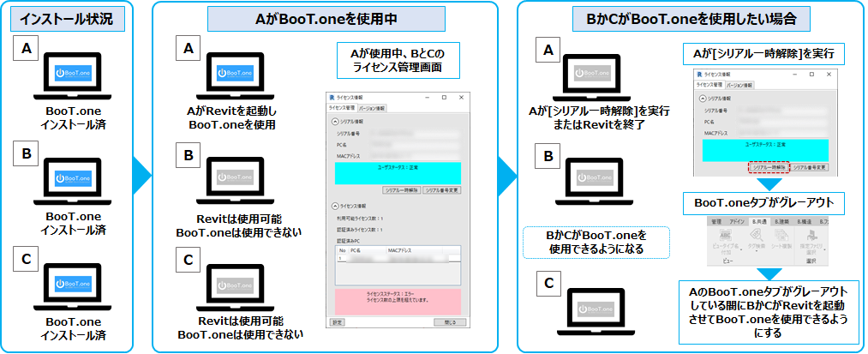Click the 設定 button
This screenshot has width=868, height=354.
[337, 322]
